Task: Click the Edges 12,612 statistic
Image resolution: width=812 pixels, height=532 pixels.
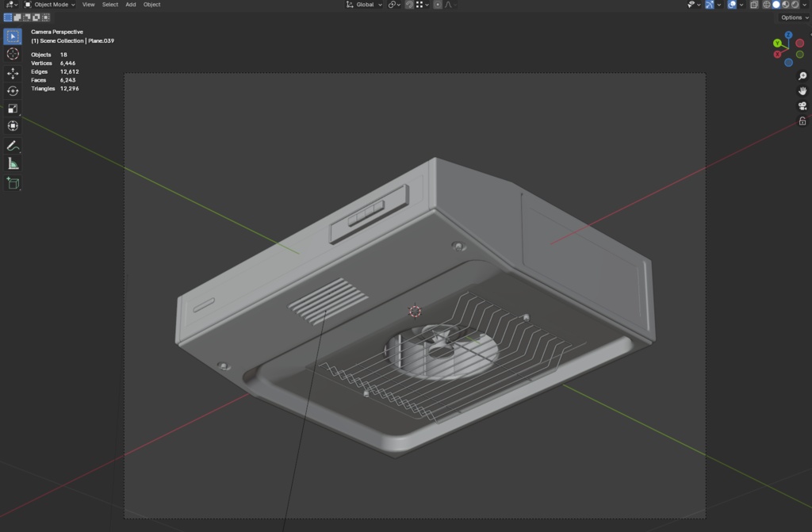Action: click(55, 71)
